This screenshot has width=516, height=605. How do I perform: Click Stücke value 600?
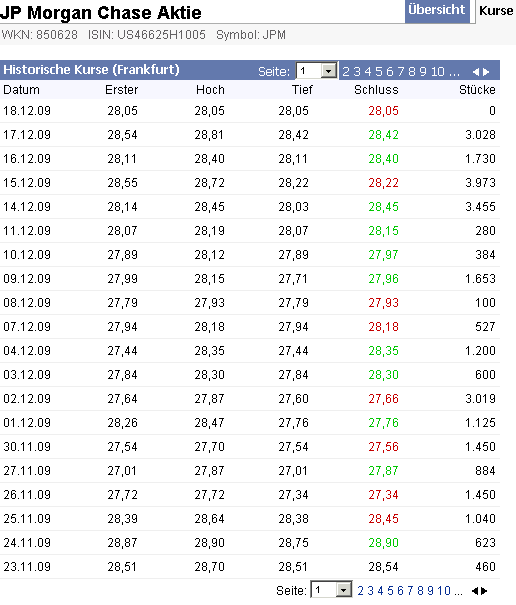click(485, 375)
